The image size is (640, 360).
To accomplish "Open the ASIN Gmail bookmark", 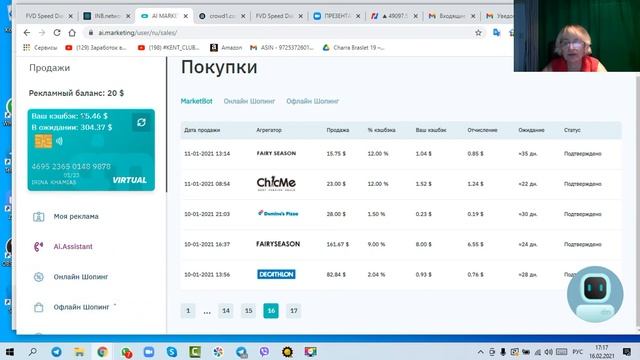I will [x=282, y=48].
